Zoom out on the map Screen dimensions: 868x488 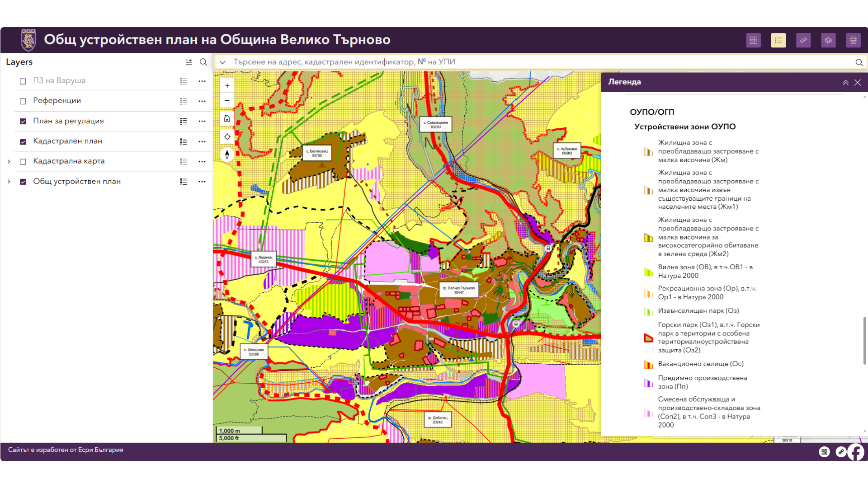coord(227,100)
